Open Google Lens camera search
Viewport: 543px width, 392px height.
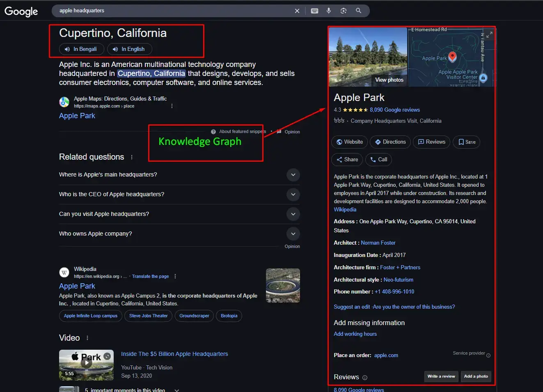(x=344, y=11)
